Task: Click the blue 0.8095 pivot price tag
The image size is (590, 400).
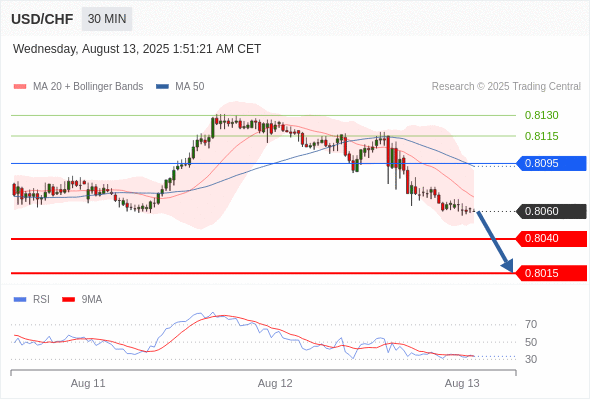Action: [551, 163]
